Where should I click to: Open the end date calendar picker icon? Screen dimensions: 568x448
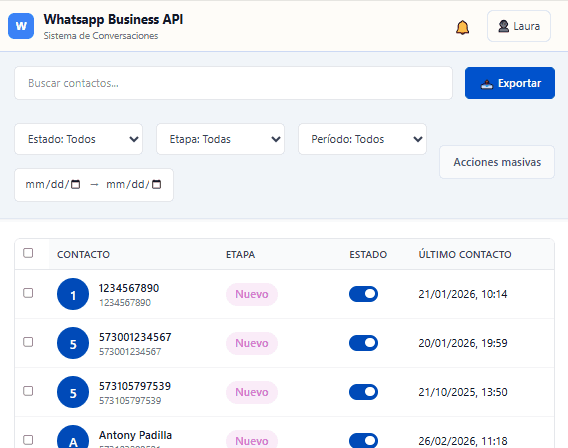click(x=156, y=184)
